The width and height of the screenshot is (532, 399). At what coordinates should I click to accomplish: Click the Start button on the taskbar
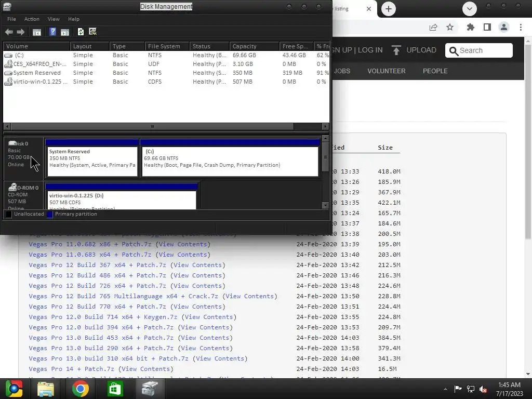click(14, 389)
